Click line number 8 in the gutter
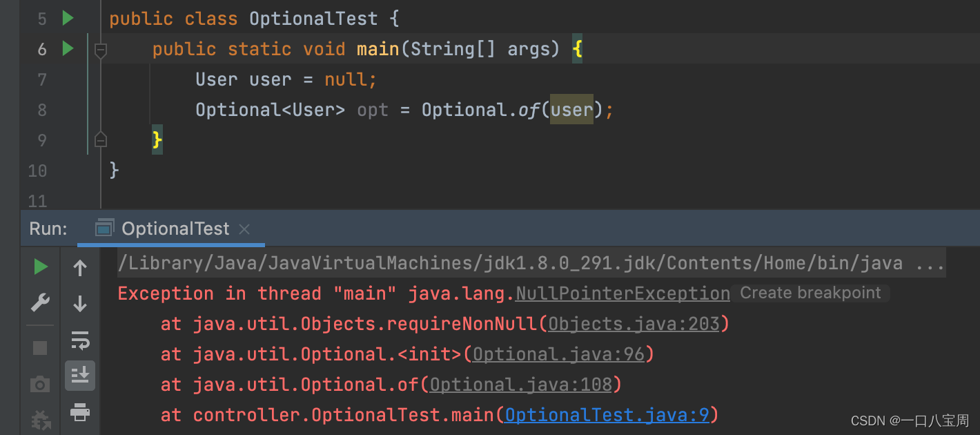 [41, 109]
